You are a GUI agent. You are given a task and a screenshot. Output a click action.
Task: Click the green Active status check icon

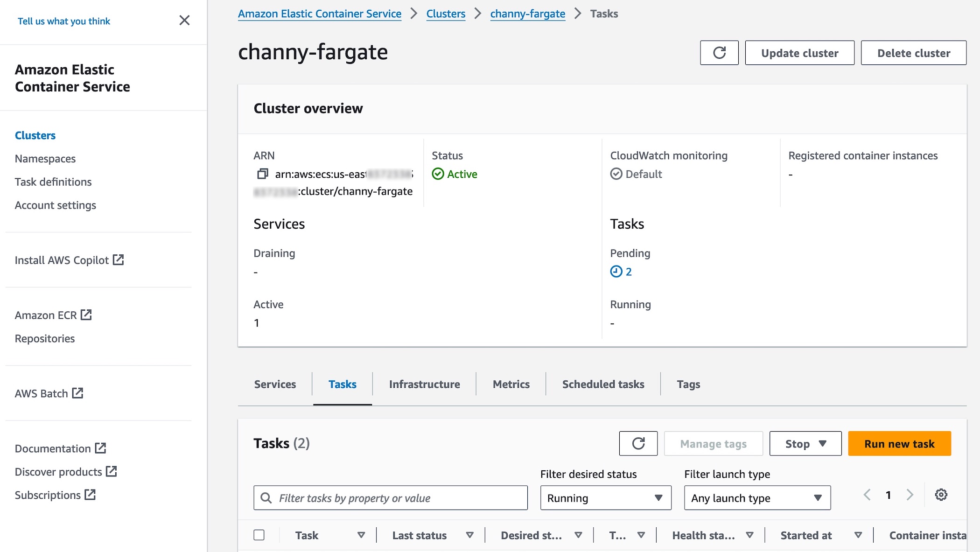tap(438, 174)
